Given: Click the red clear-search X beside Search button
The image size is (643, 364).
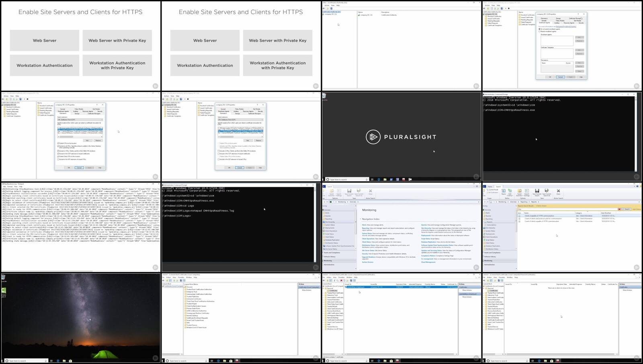Looking at the screenshot, I should click(619, 209).
